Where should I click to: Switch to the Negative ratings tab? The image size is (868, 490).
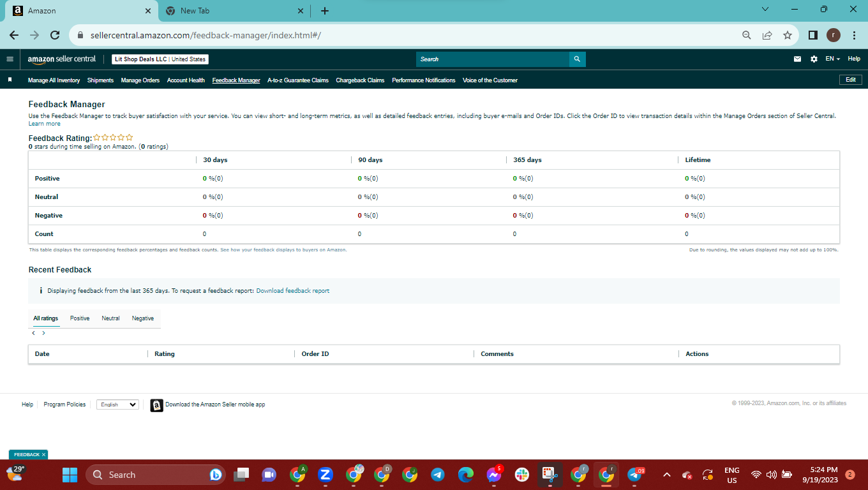click(143, 318)
